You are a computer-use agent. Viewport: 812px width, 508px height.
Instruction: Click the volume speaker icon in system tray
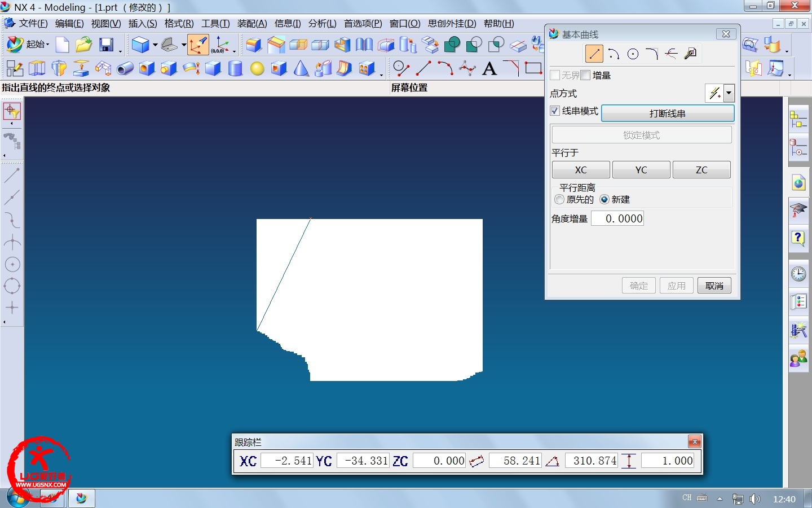pyautogui.click(x=755, y=499)
